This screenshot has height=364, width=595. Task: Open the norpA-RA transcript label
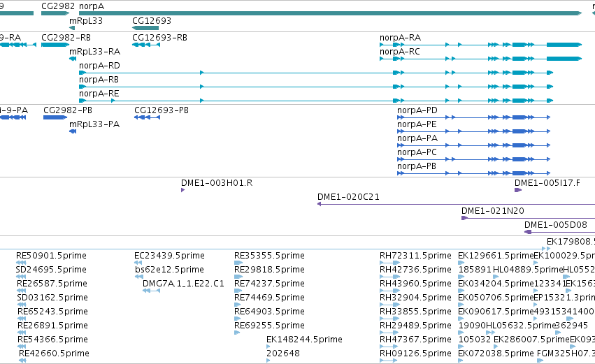tap(400, 38)
